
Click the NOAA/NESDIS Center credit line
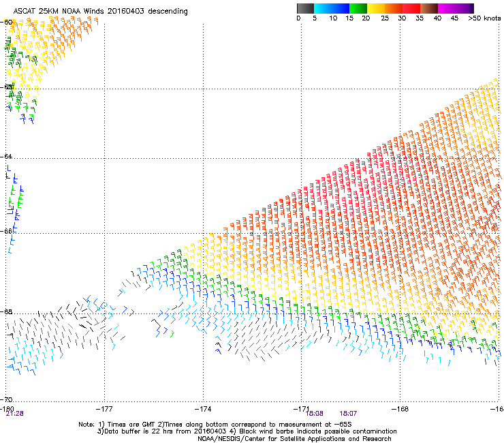click(294, 439)
